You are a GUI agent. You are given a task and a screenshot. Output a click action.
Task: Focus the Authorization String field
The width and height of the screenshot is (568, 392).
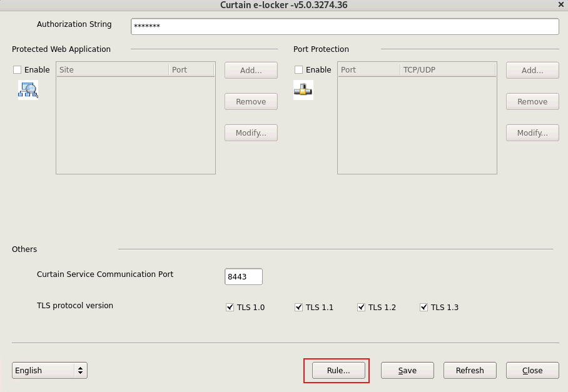345,26
